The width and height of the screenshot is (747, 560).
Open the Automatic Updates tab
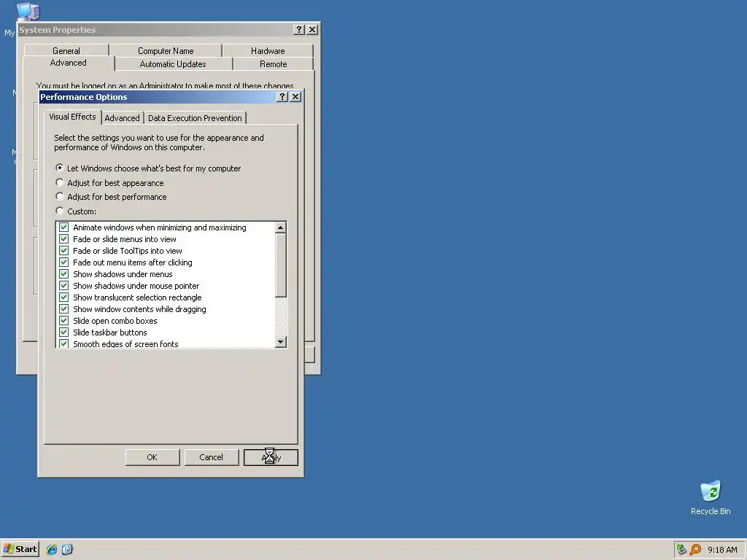(173, 64)
